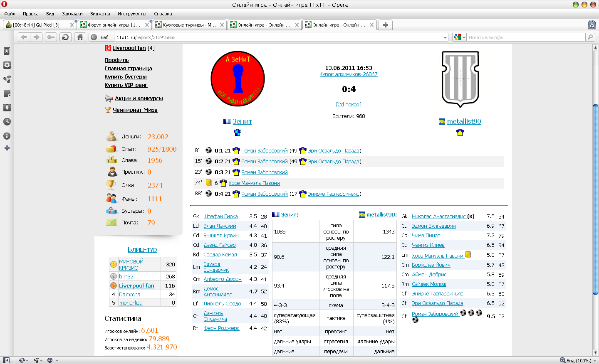Image resolution: width=599 pixels, height=364 pixels.
Task: Expand the address bar history dropdown
Action: pos(445,37)
